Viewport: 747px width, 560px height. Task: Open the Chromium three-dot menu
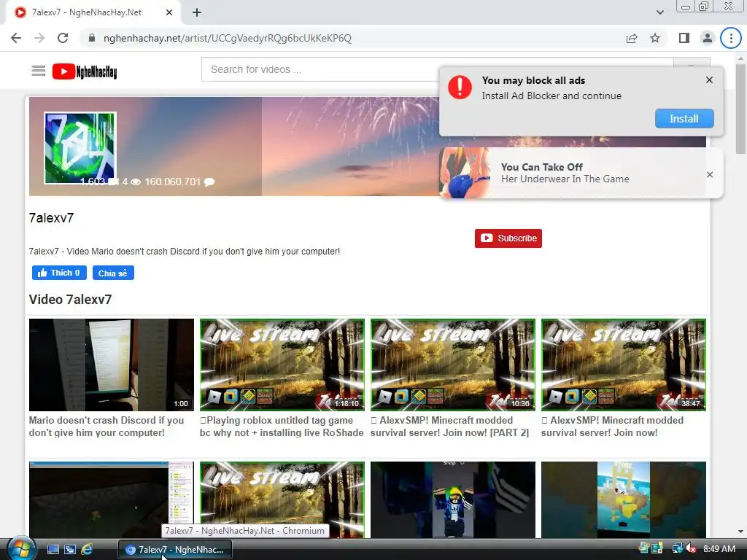(x=731, y=38)
